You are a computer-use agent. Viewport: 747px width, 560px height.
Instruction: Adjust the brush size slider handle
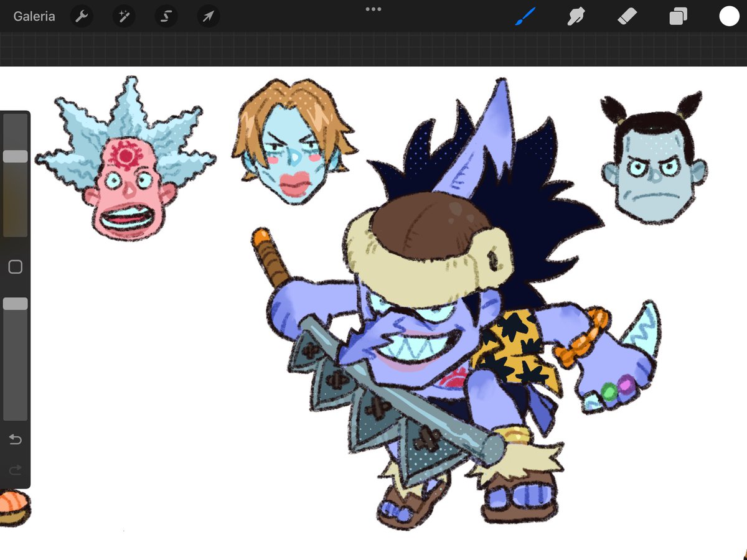(15, 156)
